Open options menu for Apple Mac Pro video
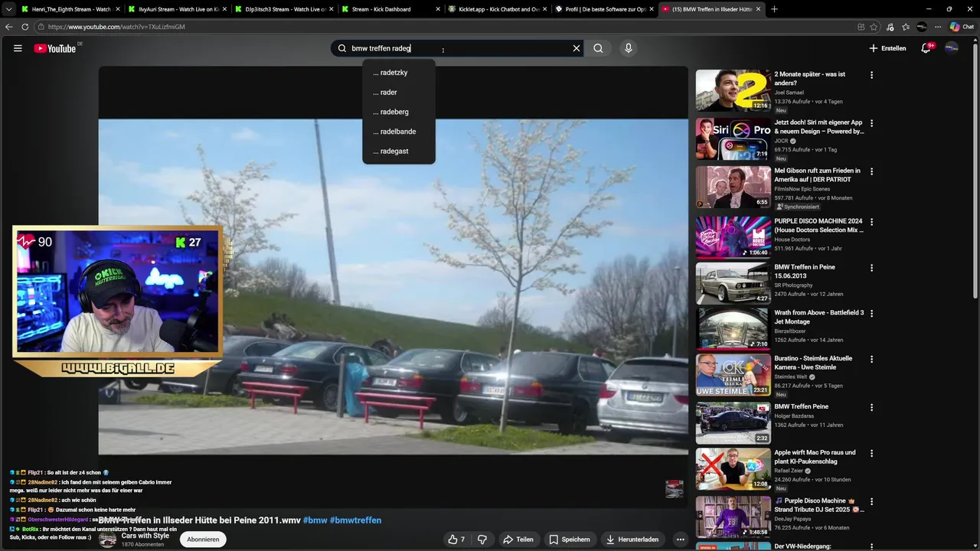980x551 pixels. click(x=871, y=454)
